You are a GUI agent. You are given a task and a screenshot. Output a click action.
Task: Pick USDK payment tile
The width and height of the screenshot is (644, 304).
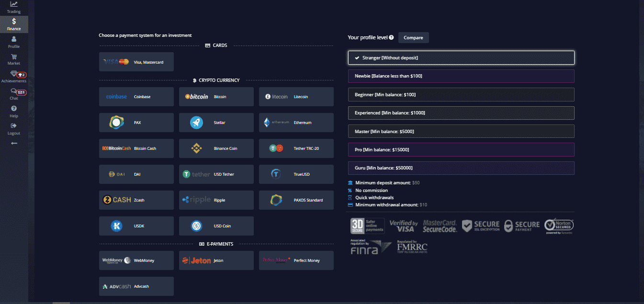[x=136, y=226]
